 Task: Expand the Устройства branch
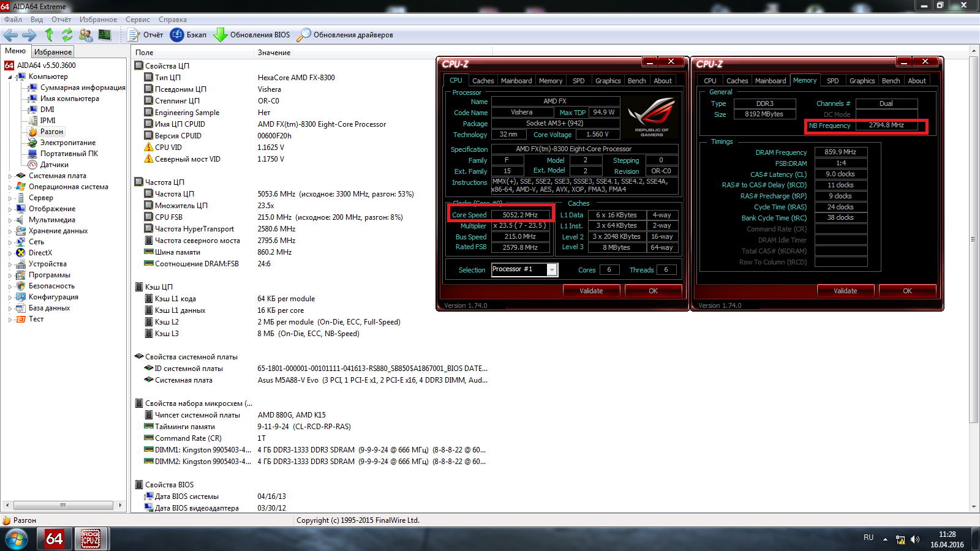point(10,264)
